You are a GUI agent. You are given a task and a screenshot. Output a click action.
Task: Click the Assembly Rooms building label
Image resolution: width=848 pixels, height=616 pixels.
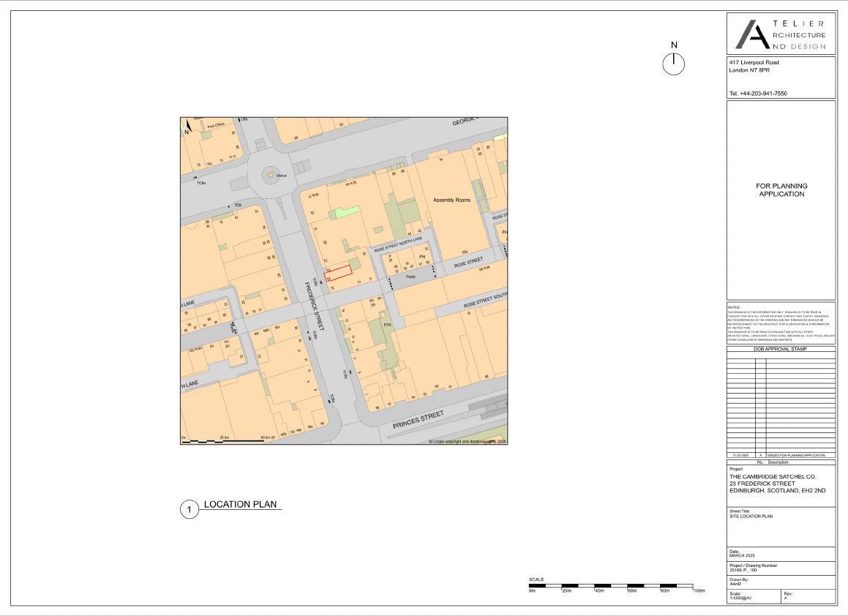451,200
